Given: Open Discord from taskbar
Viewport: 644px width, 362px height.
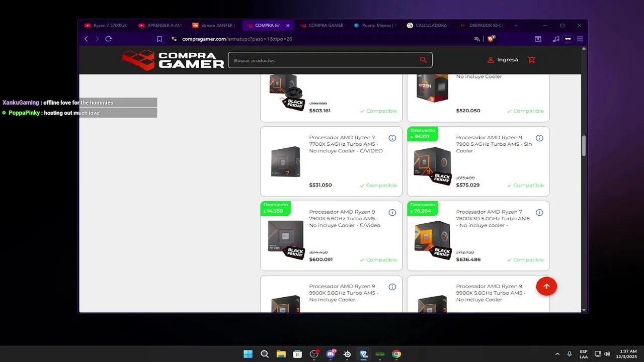Looking at the screenshot, I should (x=331, y=354).
